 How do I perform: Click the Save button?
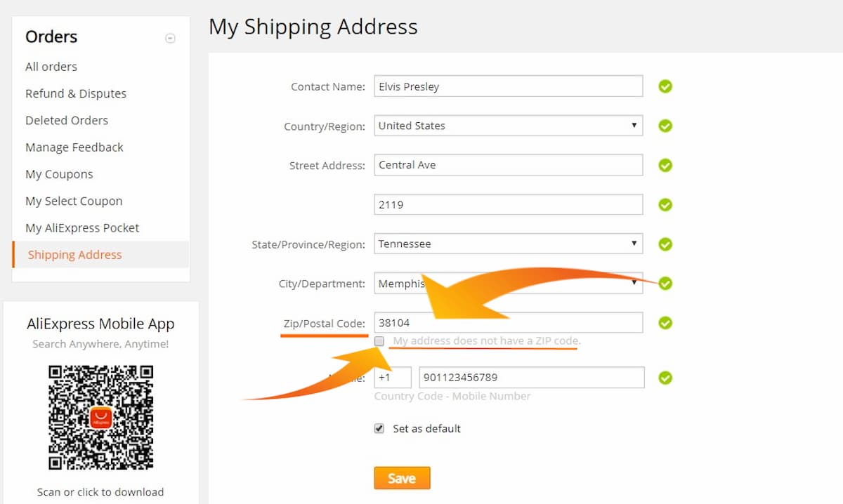pyautogui.click(x=402, y=477)
